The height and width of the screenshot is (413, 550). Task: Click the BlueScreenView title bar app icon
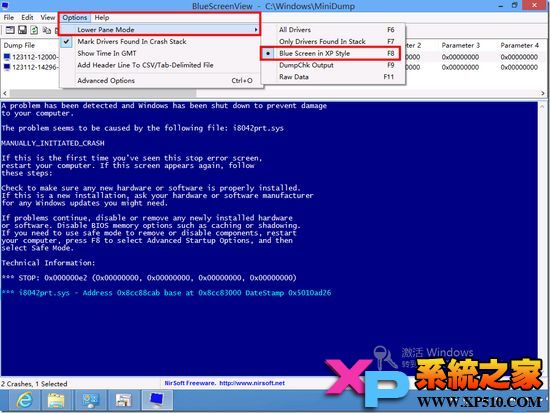(x=5, y=5)
